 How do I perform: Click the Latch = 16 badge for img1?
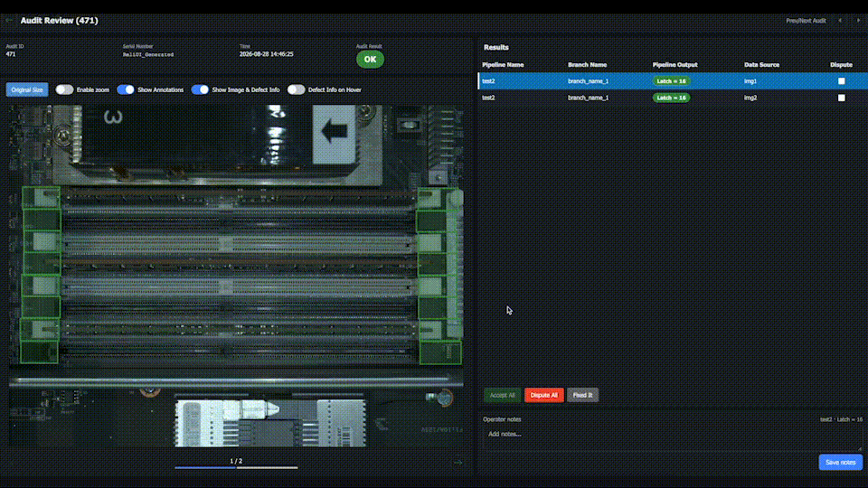pyautogui.click(x=671, y=80)
